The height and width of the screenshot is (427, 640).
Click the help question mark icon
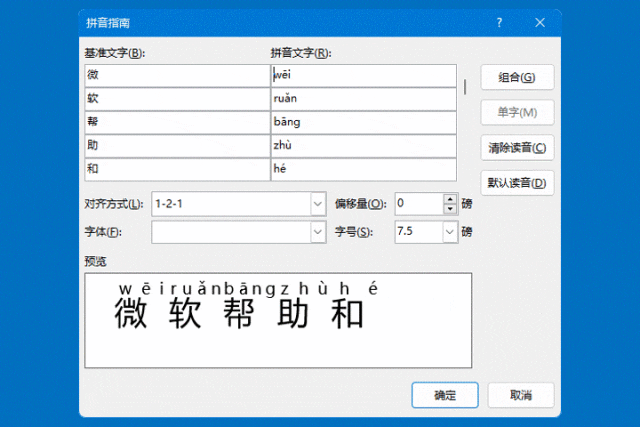pyautogui.click(x=499, y=22)
